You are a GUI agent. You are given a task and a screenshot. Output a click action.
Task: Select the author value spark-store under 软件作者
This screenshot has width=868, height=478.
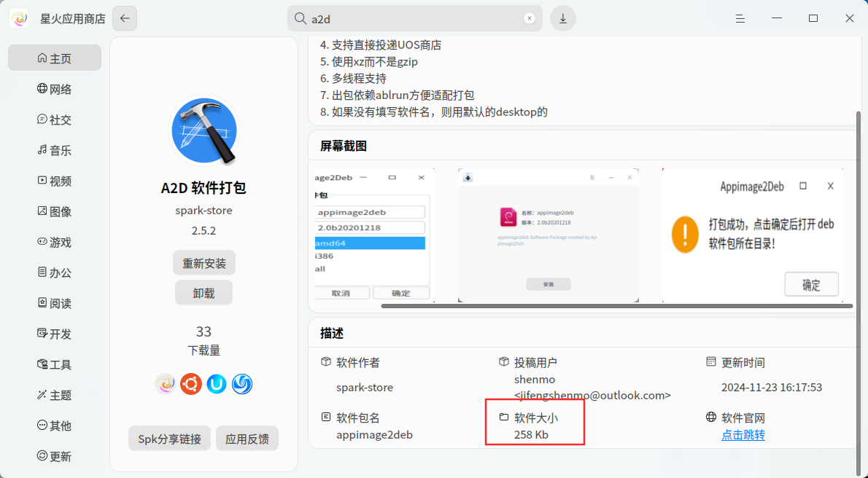[365, 387]
